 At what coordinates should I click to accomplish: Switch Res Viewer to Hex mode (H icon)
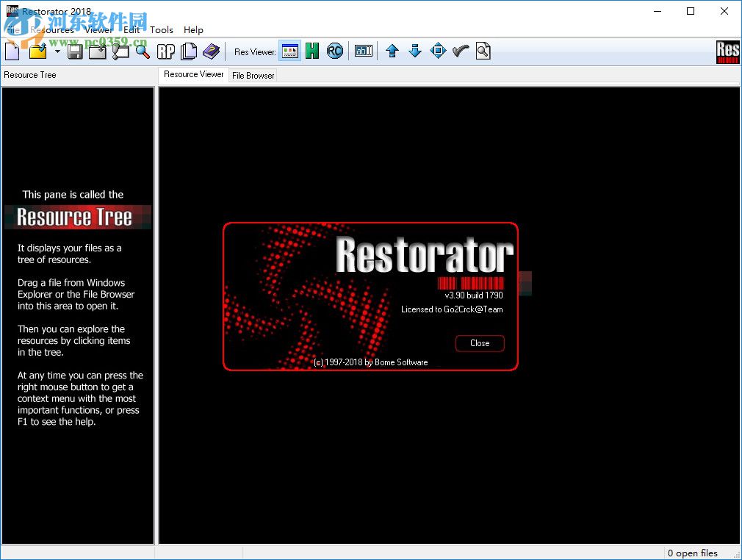312,51
